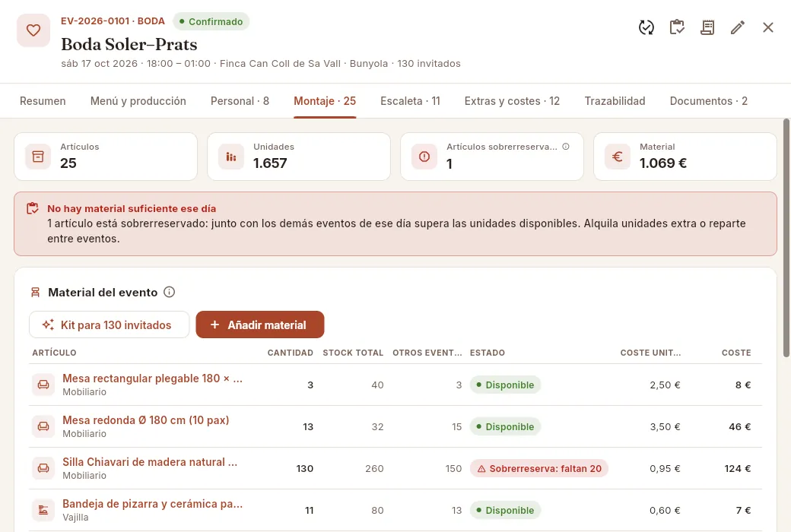Click the Sobrerreserva: faltan 20 status badge

click(x=538, y=468)
